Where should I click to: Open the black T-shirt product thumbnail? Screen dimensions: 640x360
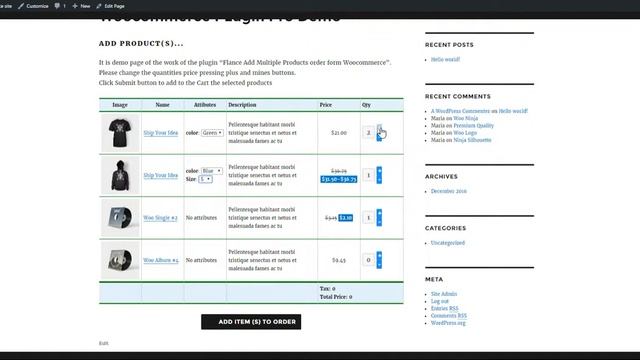tap(120, 133)
